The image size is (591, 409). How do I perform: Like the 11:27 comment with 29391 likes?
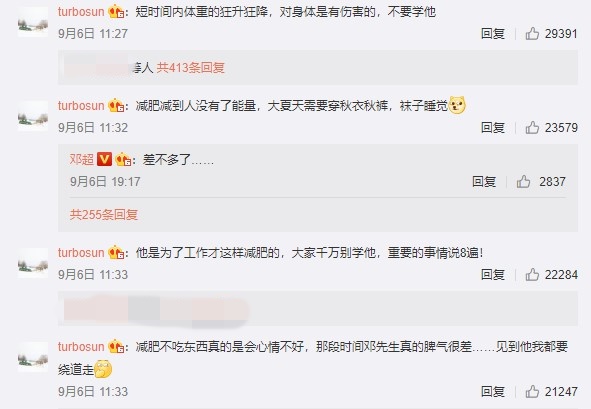coord(532,34)
